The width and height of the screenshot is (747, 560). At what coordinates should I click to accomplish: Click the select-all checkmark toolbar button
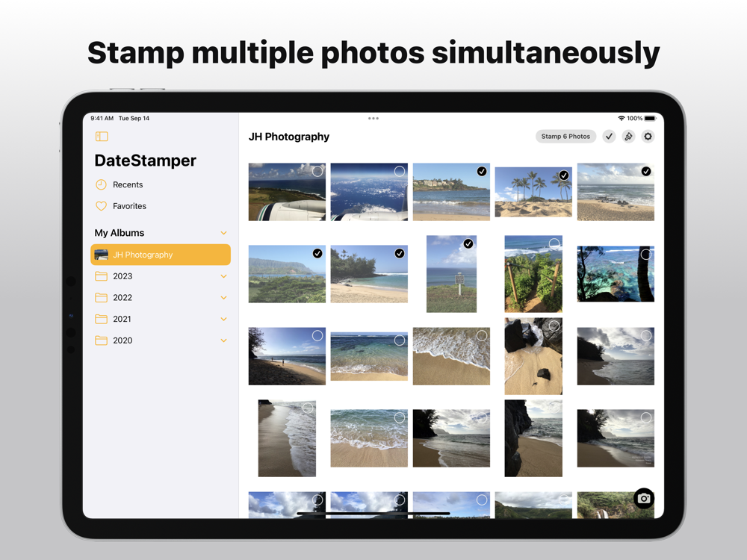[609, 137]
